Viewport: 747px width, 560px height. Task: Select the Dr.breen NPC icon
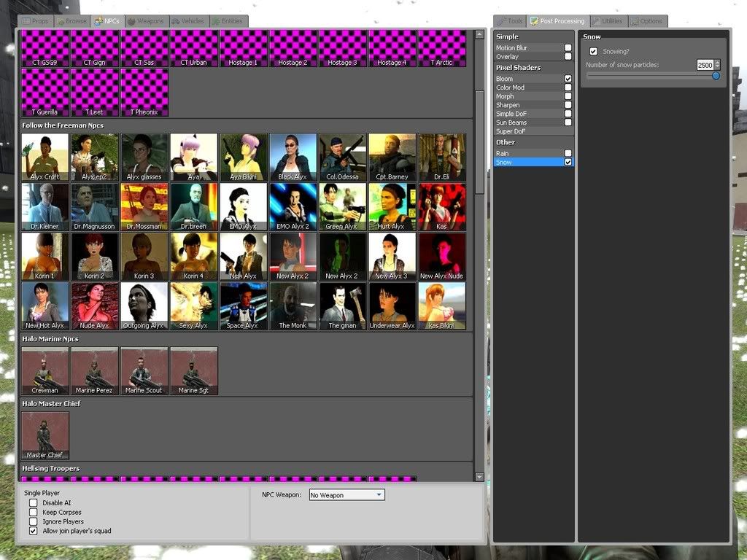pos(193,206)
